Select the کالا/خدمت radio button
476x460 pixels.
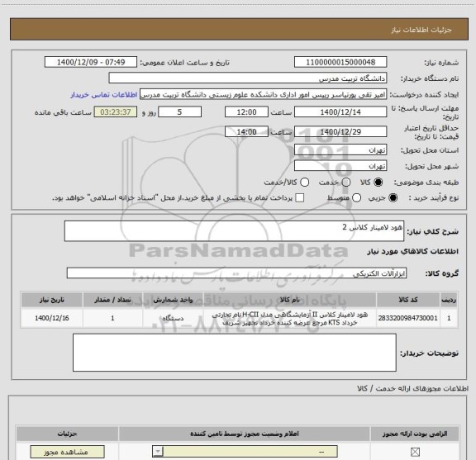[x=304, y=183]
